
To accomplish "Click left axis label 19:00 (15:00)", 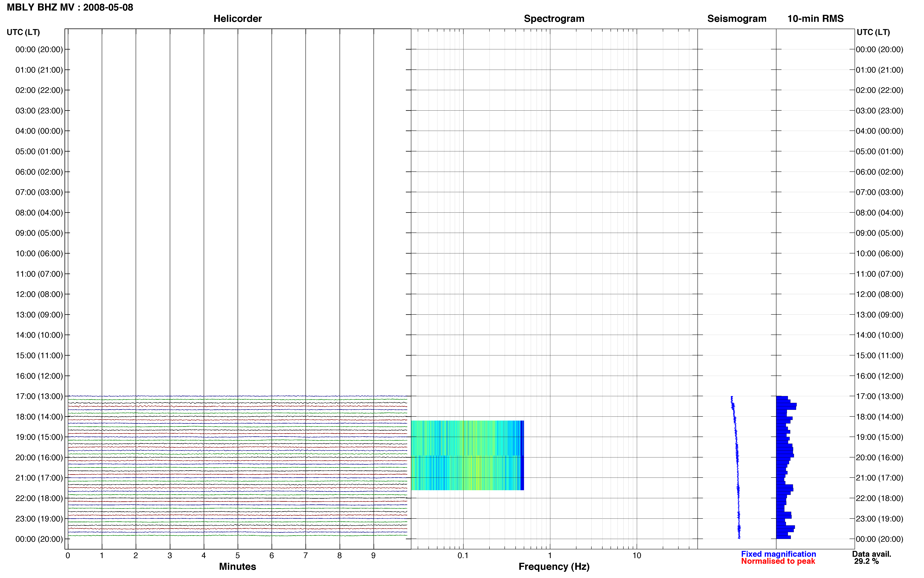I will click(39, 437).
